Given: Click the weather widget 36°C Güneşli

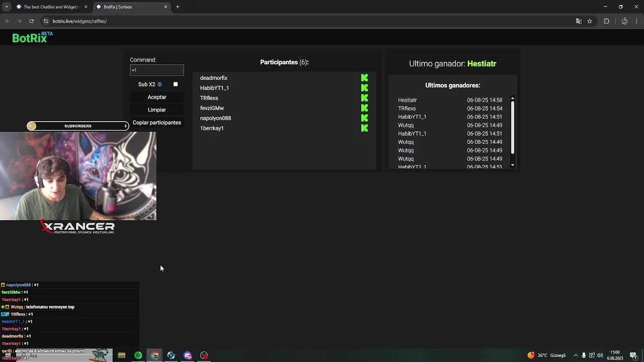Looking at the screenshot, I should tap(546, 355).
